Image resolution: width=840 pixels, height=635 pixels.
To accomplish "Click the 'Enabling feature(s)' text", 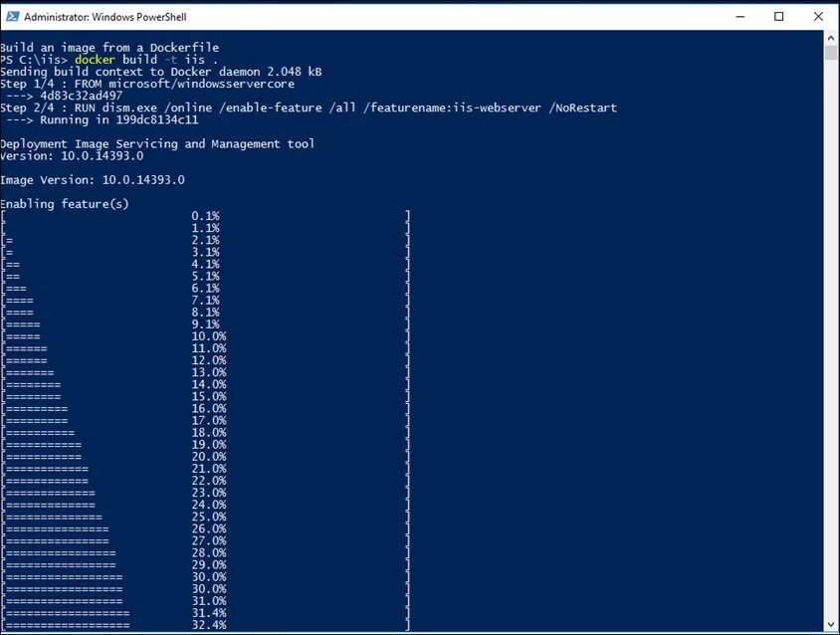I will pyautogui.click(x=65, y=204).
